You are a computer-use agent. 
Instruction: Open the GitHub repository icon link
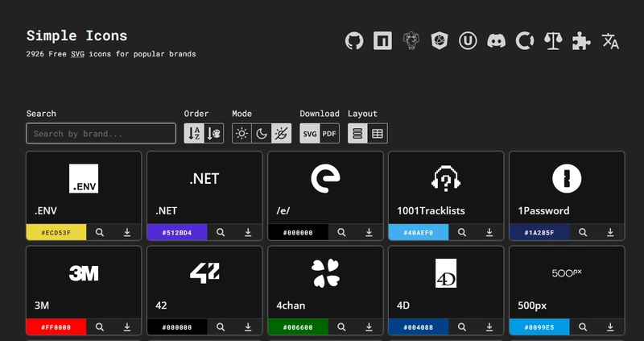click(354, 41)
